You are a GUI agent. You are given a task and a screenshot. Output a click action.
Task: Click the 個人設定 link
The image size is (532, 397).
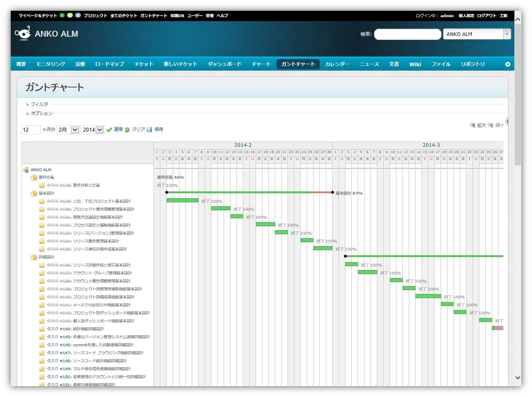coord(466,16)
